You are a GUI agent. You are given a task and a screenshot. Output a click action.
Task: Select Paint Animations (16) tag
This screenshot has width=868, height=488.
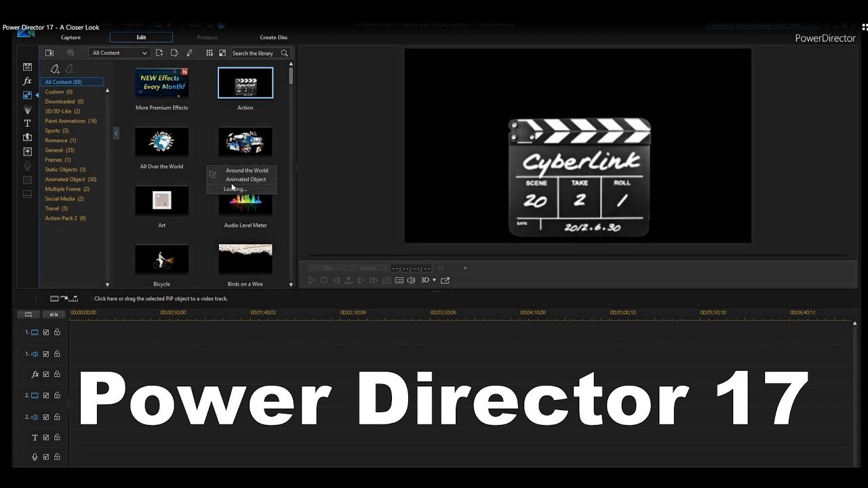tap(71, 121)
